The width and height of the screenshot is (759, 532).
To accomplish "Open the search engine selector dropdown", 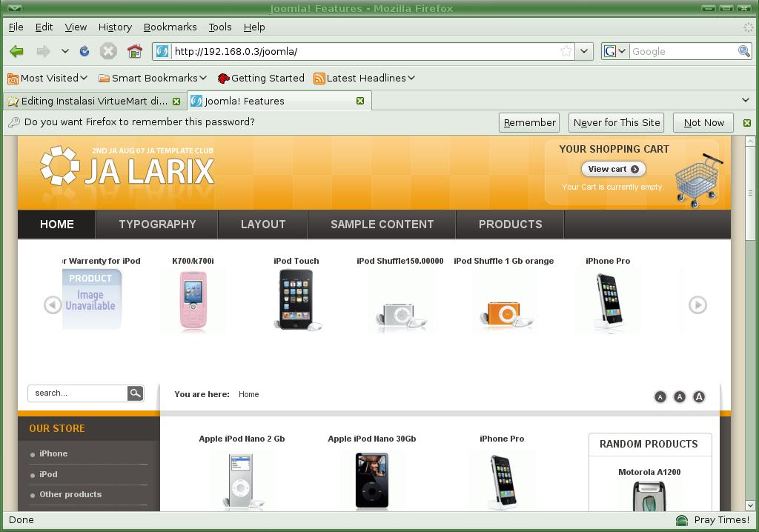I will click(614, 51).
